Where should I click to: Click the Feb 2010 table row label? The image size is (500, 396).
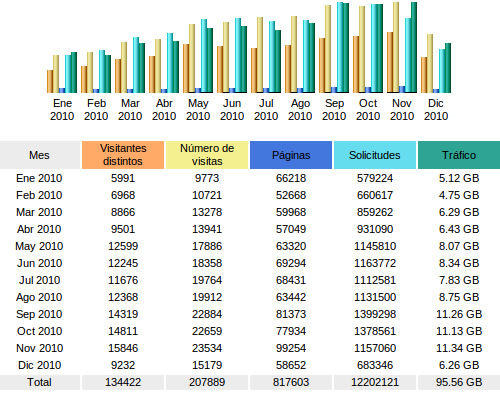(x=39, y=195)
